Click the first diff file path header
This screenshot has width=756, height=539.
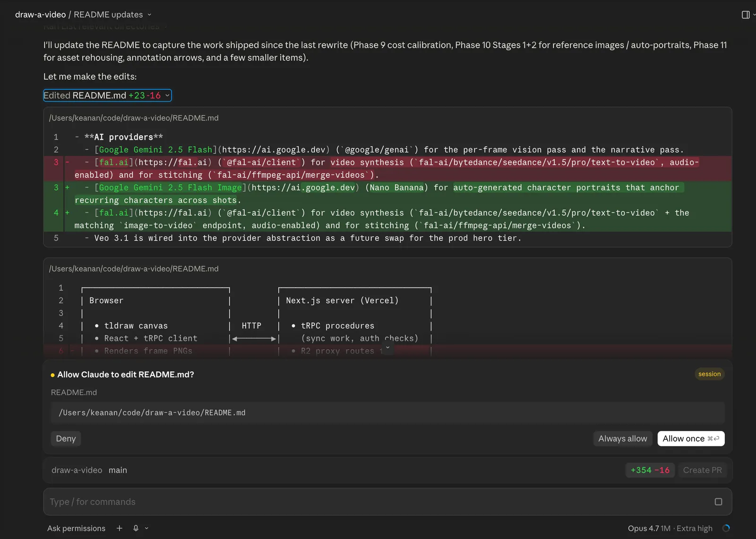[x=134, y=118]
